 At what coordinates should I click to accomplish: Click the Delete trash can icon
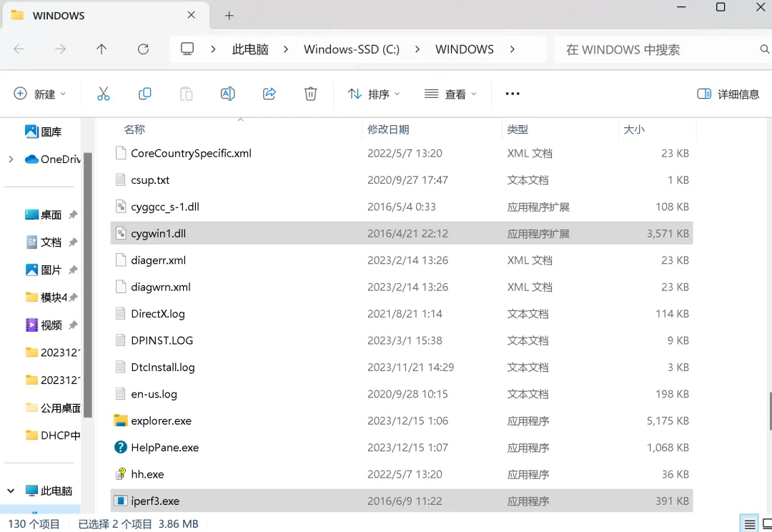pyautogui.click(x=310, y=94)
